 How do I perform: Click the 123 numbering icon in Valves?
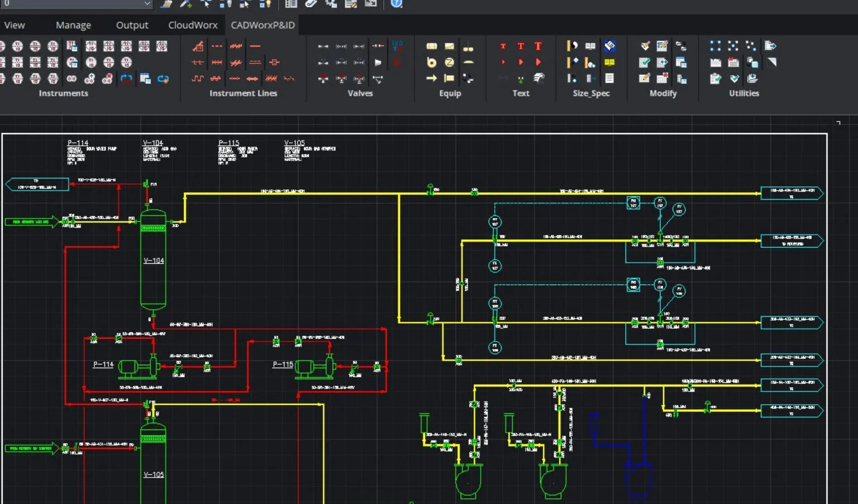(397, 46)
